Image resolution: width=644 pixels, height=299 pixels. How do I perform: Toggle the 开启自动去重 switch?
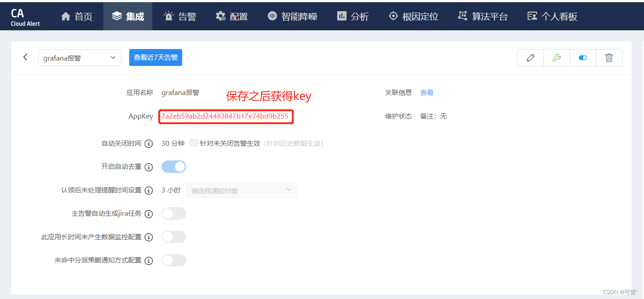click(x=174, y=167)
